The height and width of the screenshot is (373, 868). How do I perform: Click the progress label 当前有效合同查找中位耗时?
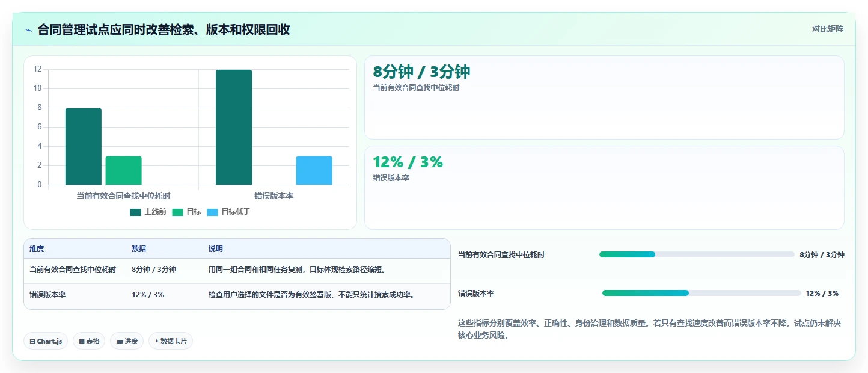coord(501,255)
